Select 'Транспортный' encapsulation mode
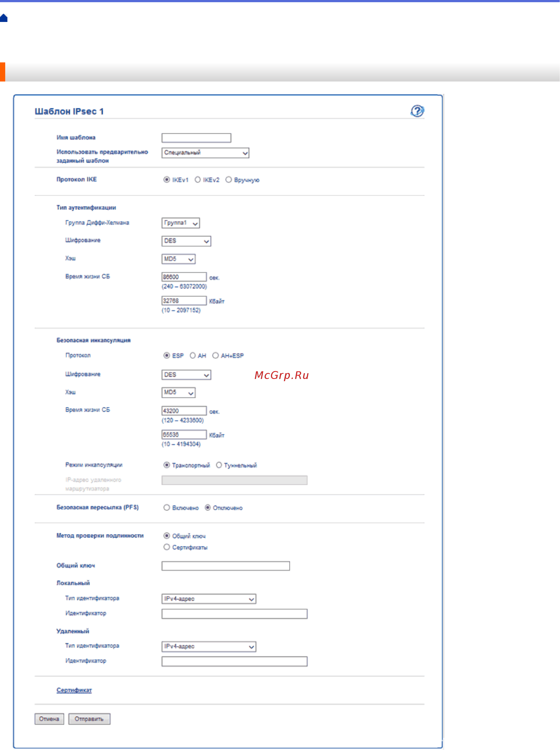Image resolution: width=560 pixels, height=750 pixels. 167,465
